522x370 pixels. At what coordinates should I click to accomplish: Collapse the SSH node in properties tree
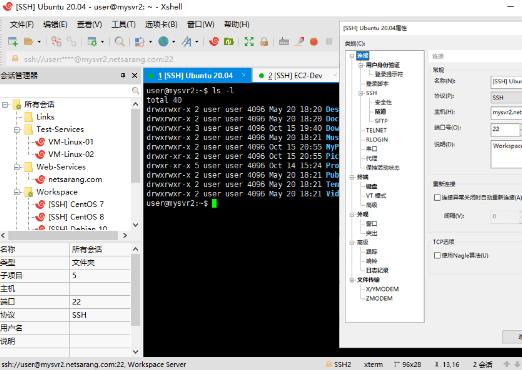(x=361, y=93)
